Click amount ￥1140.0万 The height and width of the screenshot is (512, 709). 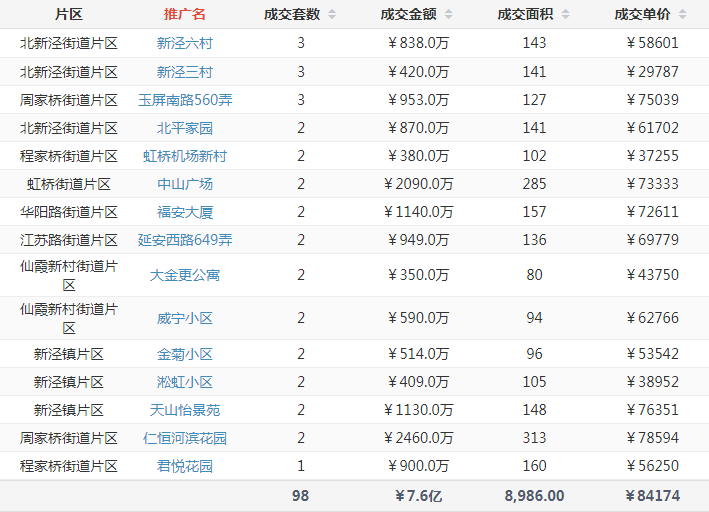[x=418, y=212]
